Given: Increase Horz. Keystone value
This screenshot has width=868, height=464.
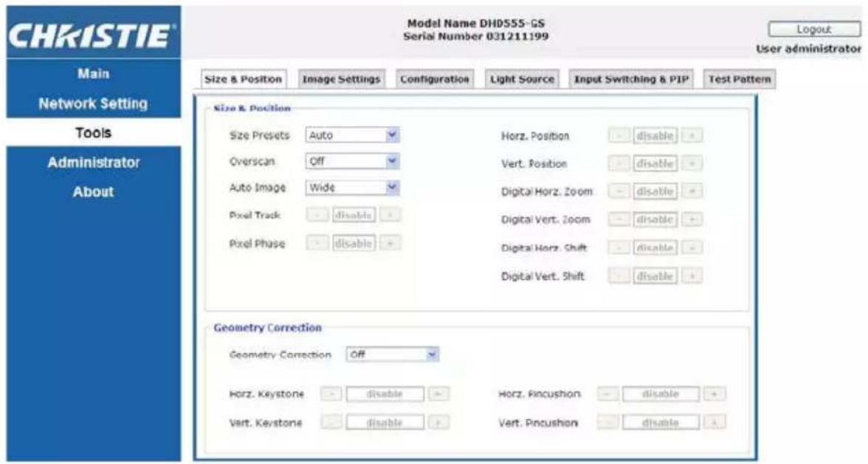Looking at the screenshot, I should point(438,394).
